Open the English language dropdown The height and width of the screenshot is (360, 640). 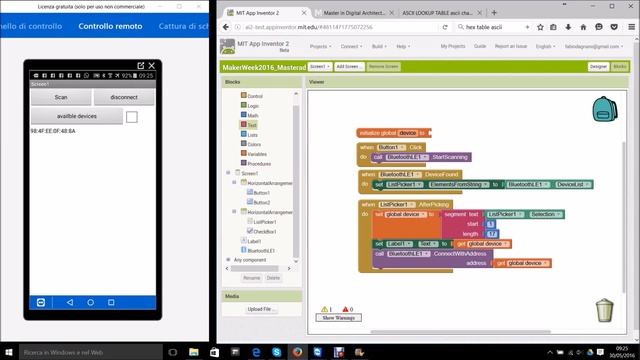click(545, 47)
